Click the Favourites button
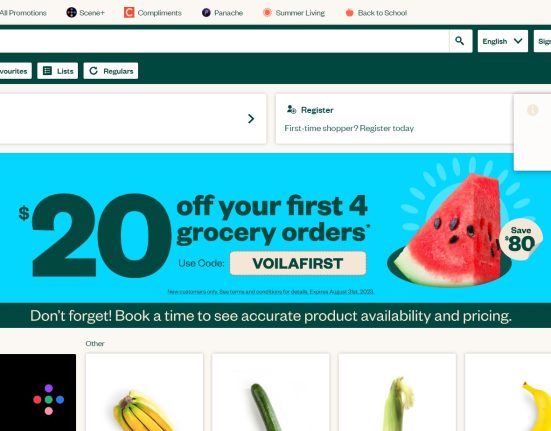This screenshot has width=551, height=431. point(15,71)
